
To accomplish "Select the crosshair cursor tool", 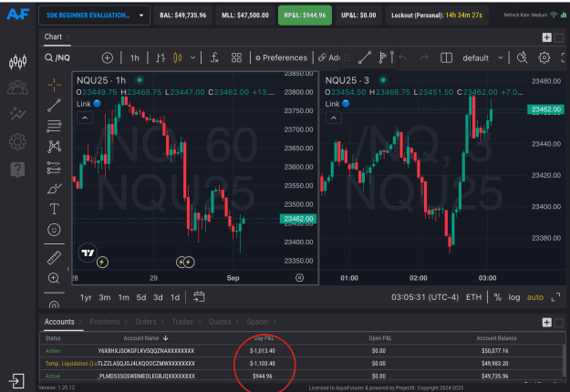I will pos(54,85).
